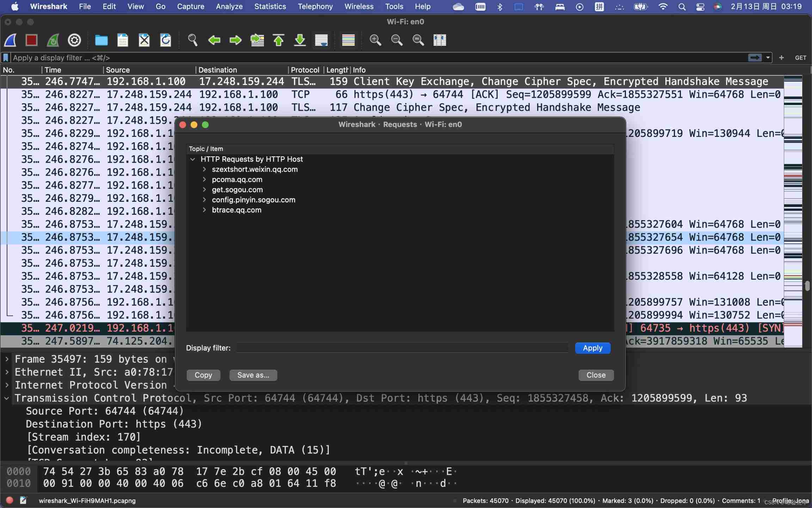
Task: Open a capture file folder icon
Action: 101,40
